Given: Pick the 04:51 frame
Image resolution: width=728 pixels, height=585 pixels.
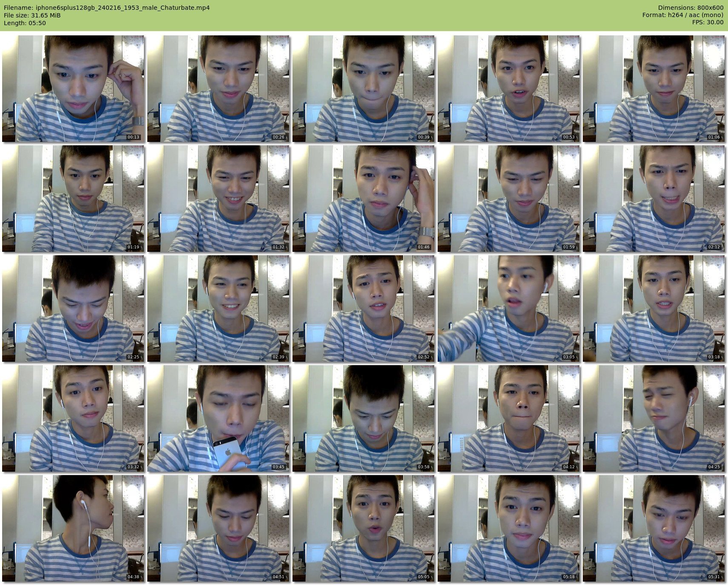Looking at the screenshot, I should tap(218, 528).
